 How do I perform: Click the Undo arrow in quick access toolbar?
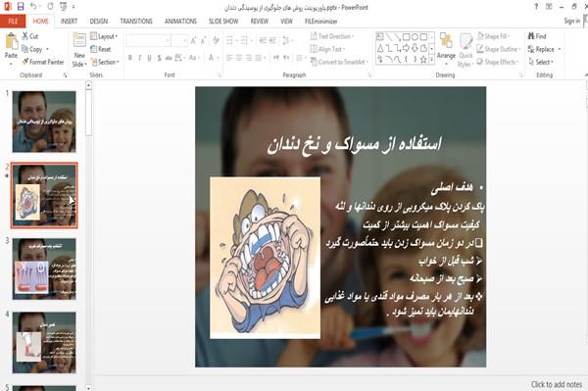point(33,7)
